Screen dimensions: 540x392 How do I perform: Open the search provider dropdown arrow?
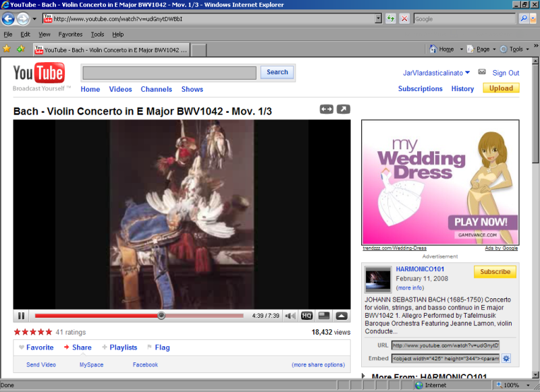(533, 19)
